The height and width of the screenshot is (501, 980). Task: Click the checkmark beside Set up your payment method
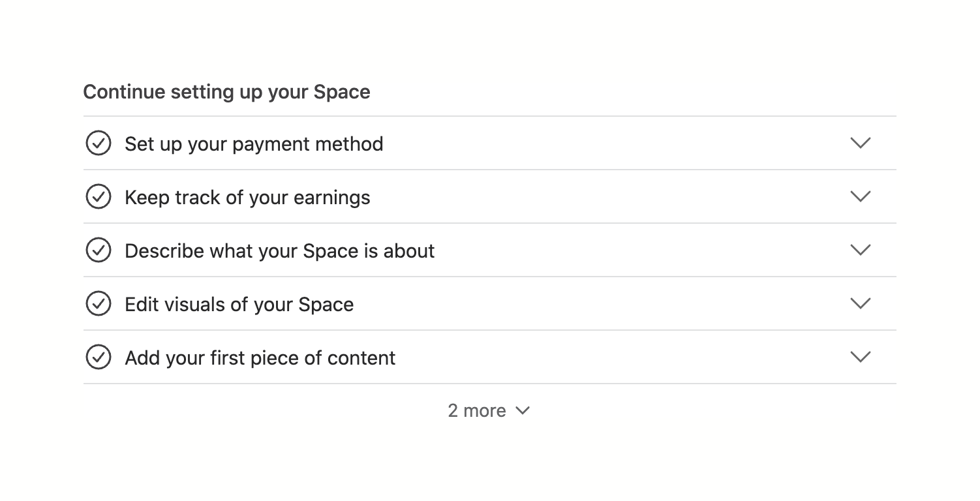point(99,144)
